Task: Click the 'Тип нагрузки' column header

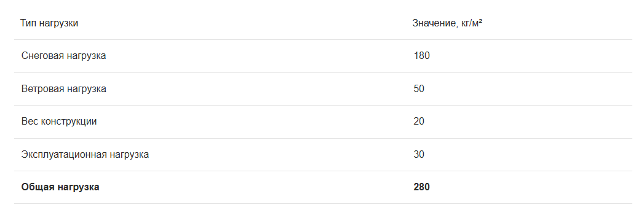Action: click(x=49, y=23)
